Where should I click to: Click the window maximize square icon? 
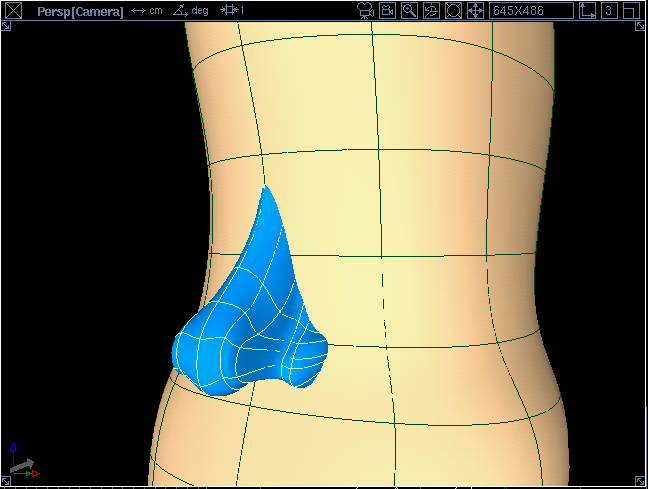[x=631, y=11]
